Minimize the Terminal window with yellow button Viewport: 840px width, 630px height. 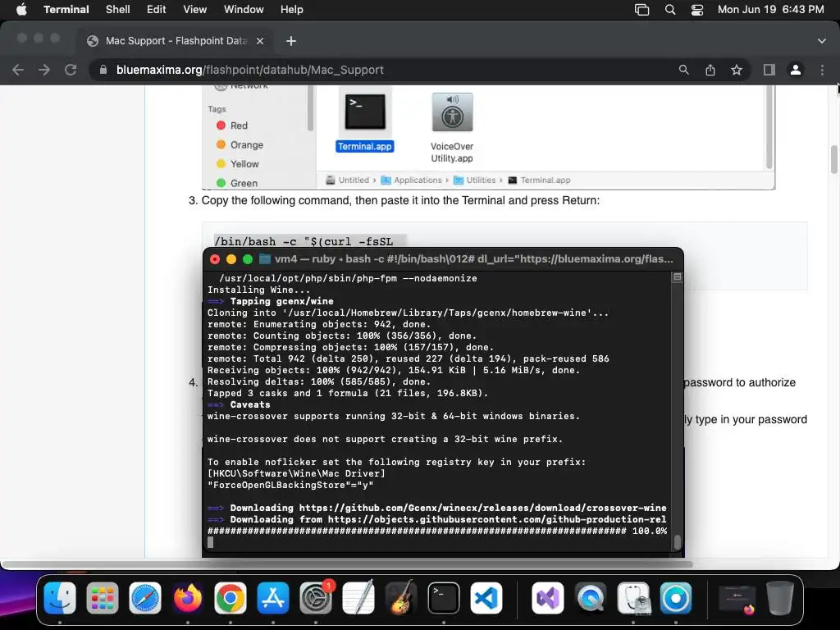[x=231, y=259]
